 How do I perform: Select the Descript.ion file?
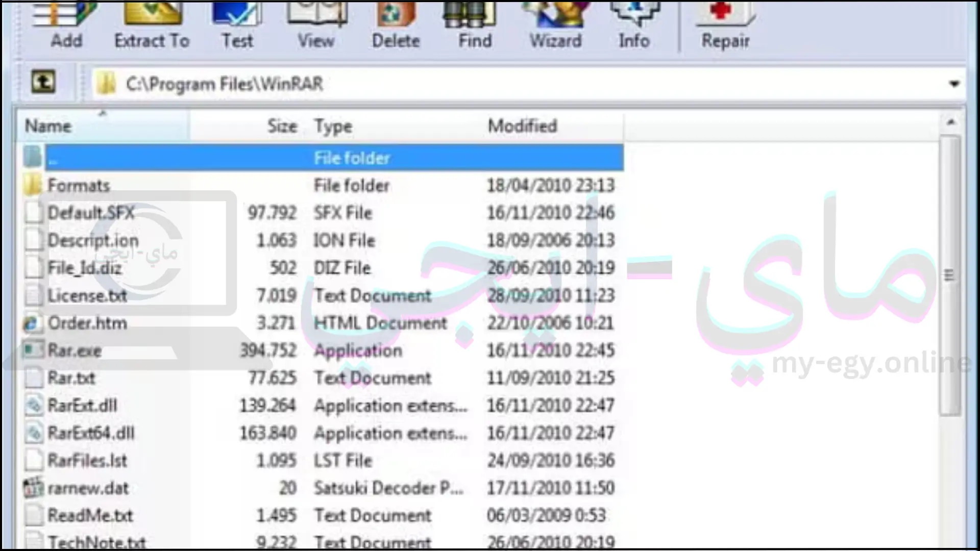pos(93,240)
